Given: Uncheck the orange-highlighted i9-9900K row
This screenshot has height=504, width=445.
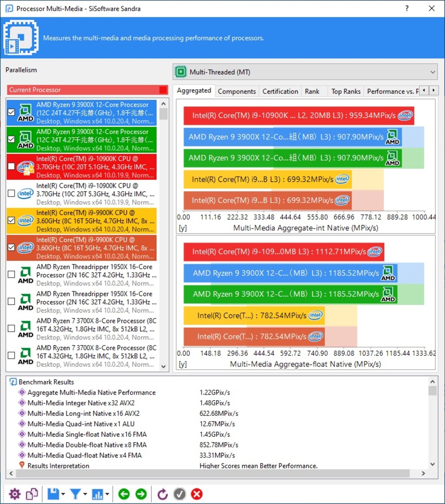Looking at the screenshot, I should coord(11,247).
